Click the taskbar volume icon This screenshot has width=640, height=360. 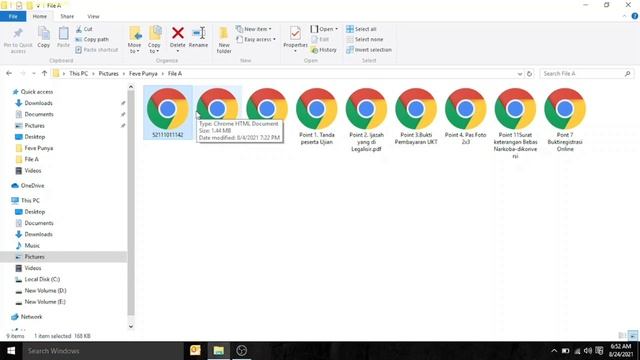click(x=588, y=351)
